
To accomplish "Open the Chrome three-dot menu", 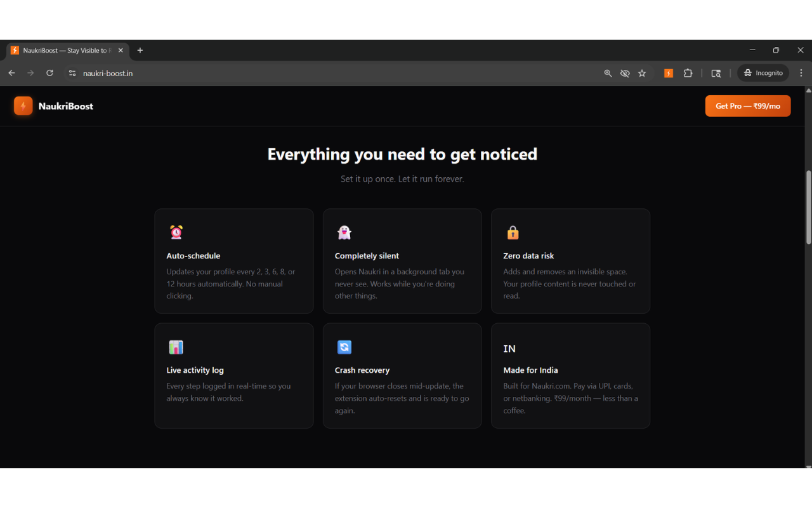I will (x=801, y=73).
